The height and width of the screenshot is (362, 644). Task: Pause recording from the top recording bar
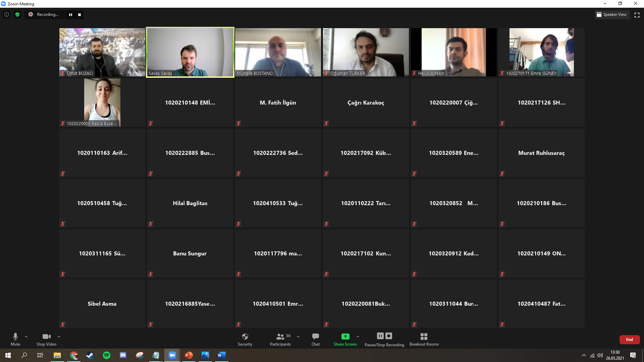tap(70, 15)
